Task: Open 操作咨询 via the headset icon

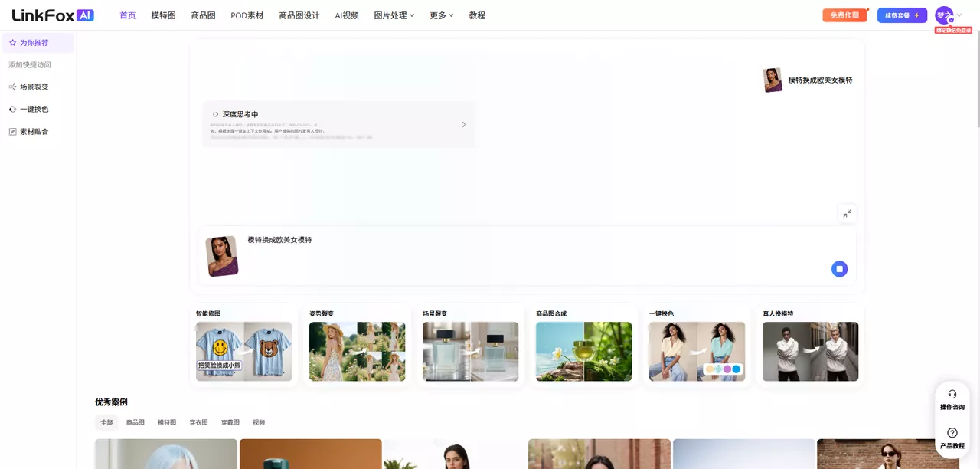Action: tap(952, 394)
